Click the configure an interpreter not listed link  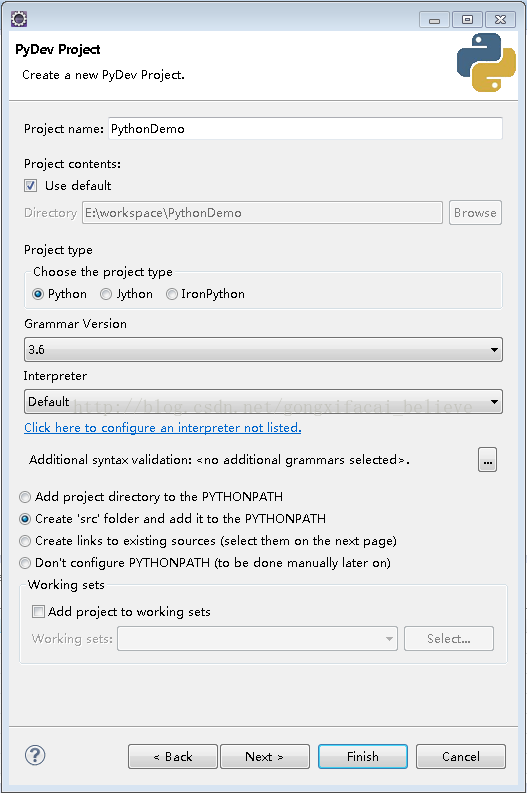coord(163,428)
